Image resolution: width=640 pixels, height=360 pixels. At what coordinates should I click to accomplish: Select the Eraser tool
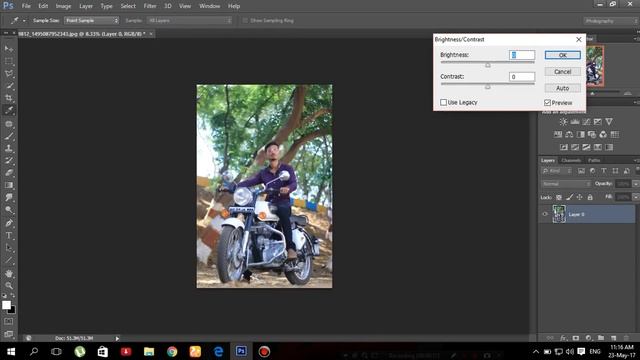click(x=9, y=173)
